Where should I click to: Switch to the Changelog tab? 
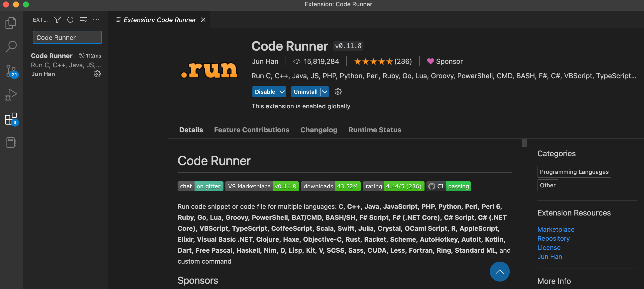[x=319, y=130]
